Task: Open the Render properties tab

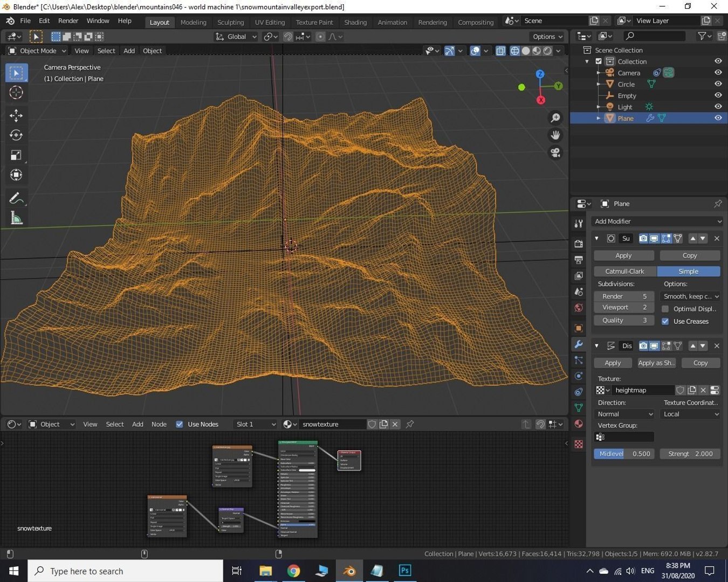Action: click(579, 244)
